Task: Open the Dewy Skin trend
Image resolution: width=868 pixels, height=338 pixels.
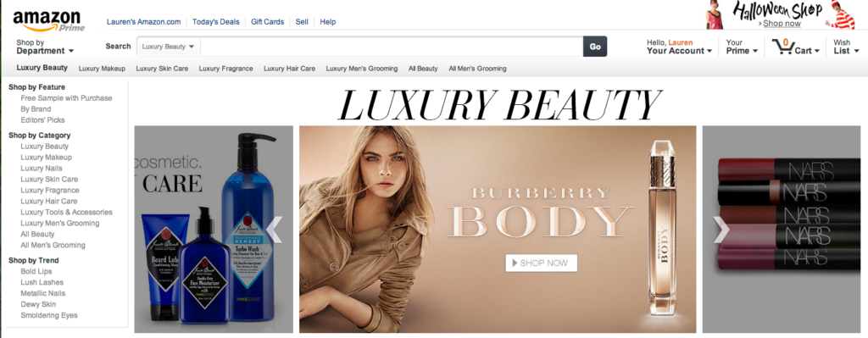Action: (38, 305)
